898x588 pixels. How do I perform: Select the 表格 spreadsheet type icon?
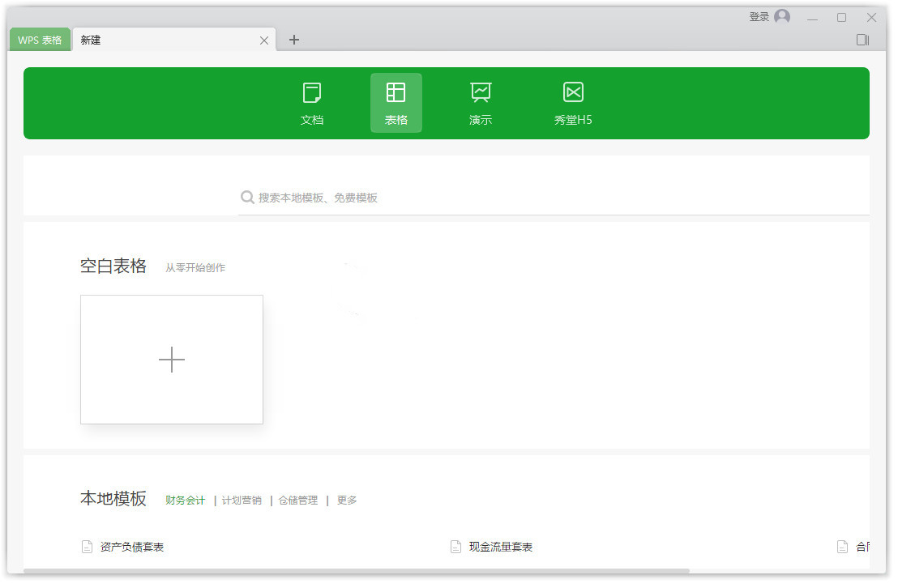pos(396,93)
